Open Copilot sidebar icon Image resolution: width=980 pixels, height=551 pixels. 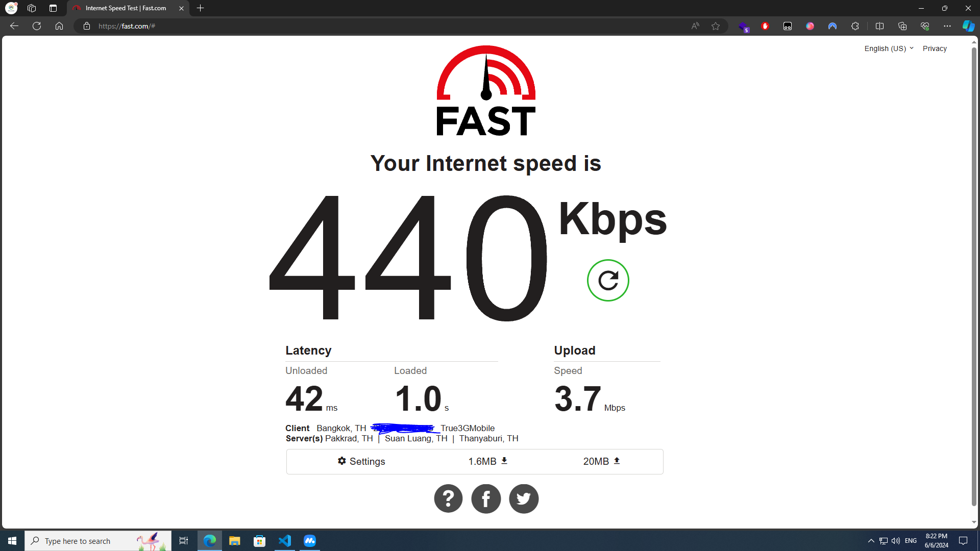[x=968, y=26]
